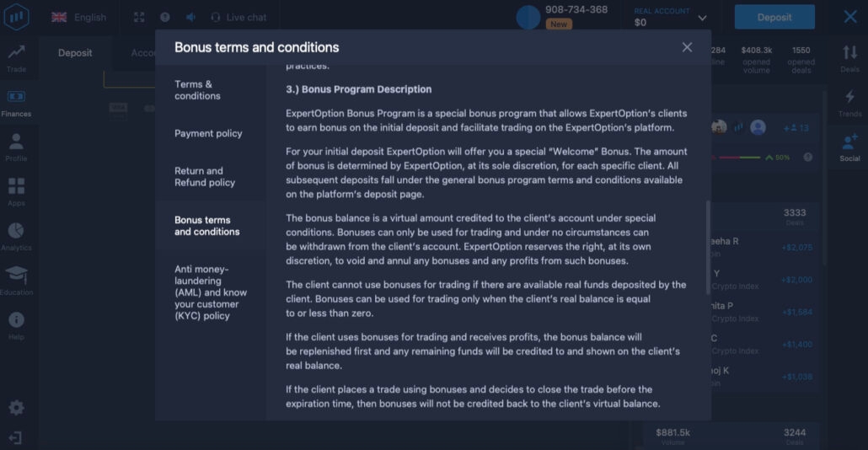Open the Trade section in sidebar
The width and height of the screenshot is (868, 450).
pyautogui.click(x=16, y=57)
